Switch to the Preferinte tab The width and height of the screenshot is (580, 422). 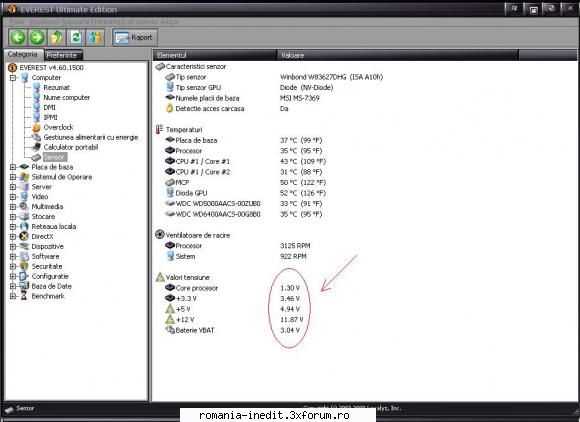63,55
